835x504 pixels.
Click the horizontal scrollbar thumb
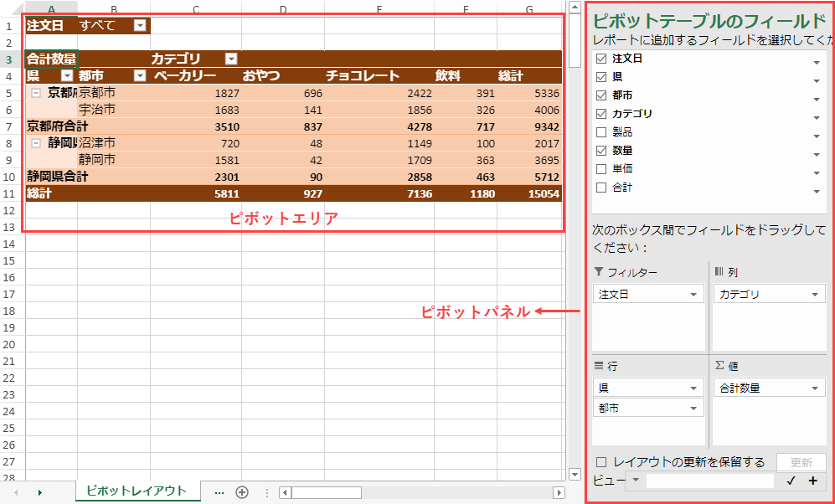[x=326, y=492]
